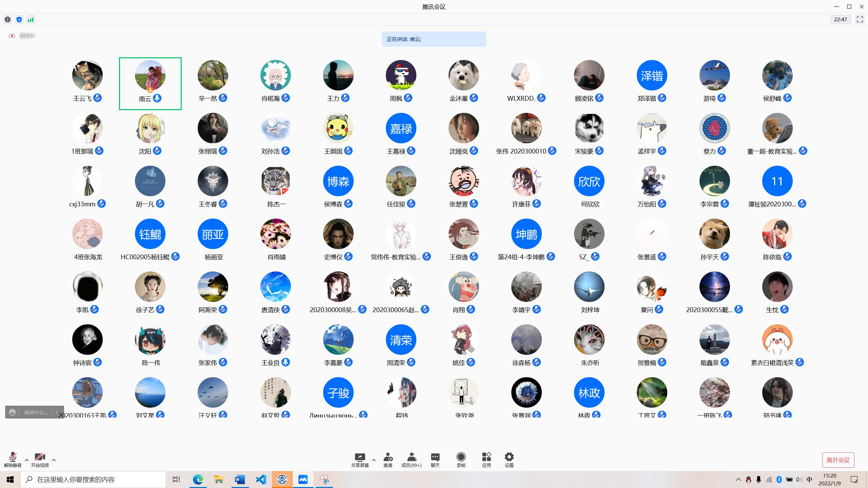
Task: Enter full screen mode via top-right icon
Action: (x=860, y=20)
